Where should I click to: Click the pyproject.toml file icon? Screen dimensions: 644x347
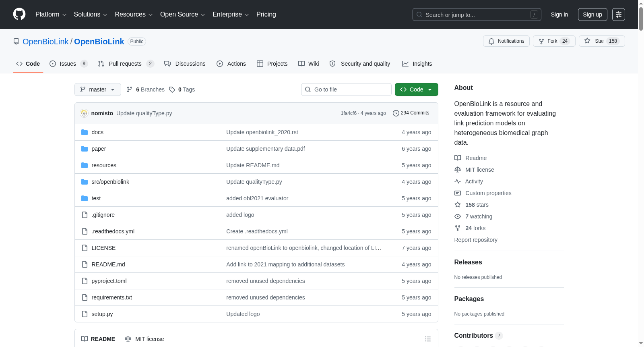(85, 281)
